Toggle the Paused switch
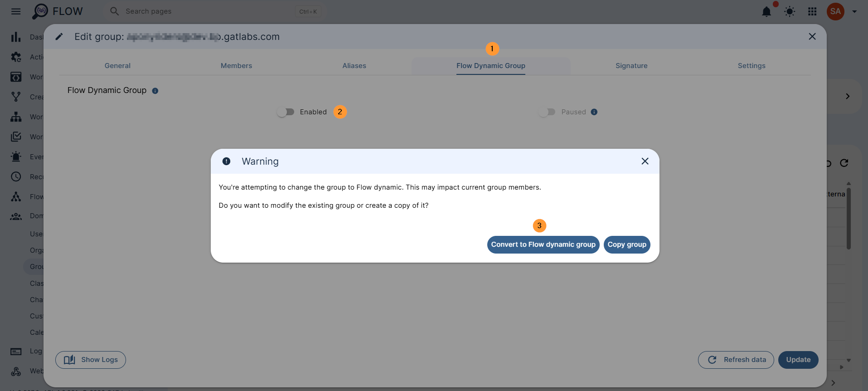 click(547, 112)
